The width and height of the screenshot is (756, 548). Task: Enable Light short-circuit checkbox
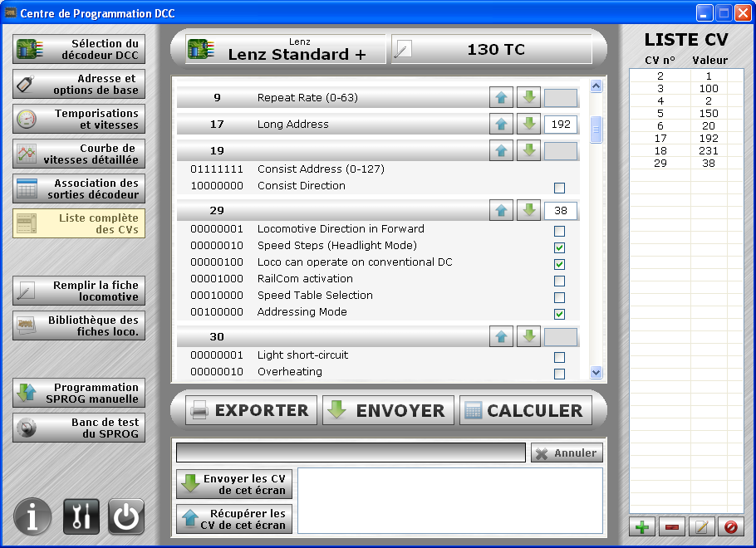pos(559,357)
